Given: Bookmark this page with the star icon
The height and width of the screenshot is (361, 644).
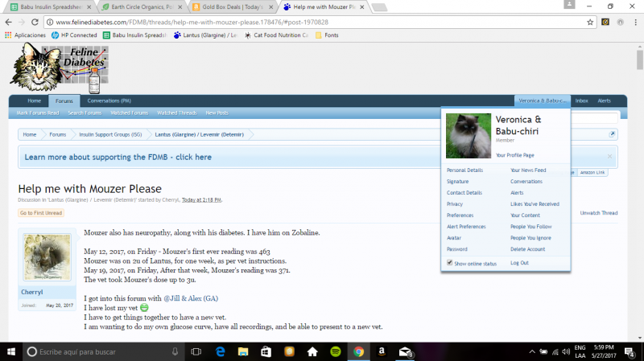Looking at the screenshot, I should click(590, 22).
